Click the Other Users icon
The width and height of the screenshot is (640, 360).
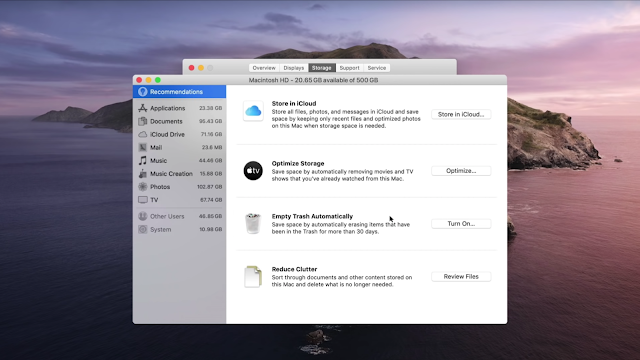pos(142,216)
